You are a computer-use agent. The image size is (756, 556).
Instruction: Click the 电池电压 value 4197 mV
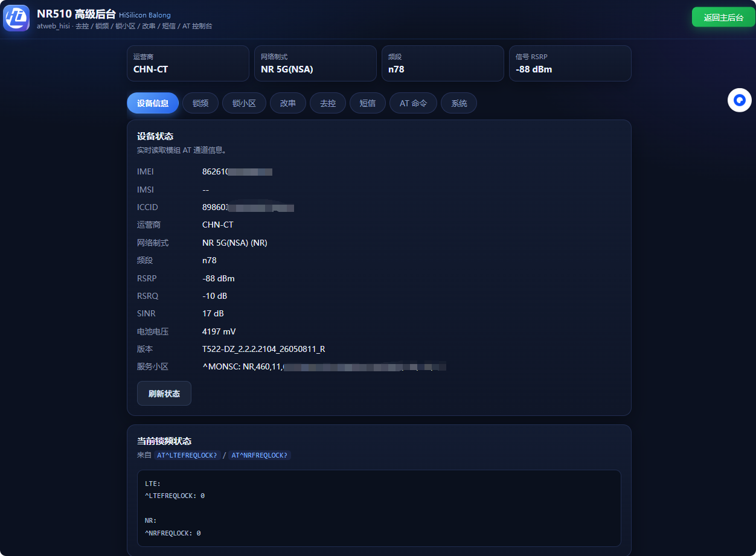coord(219,331)
